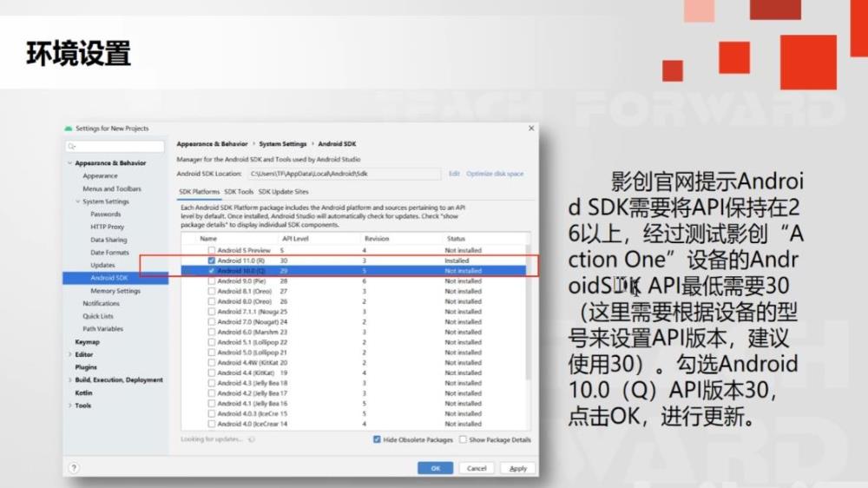Select HTTP Proxy in the settings tree
The width and height of the screenshot is (868, 488).
[108, 227]
